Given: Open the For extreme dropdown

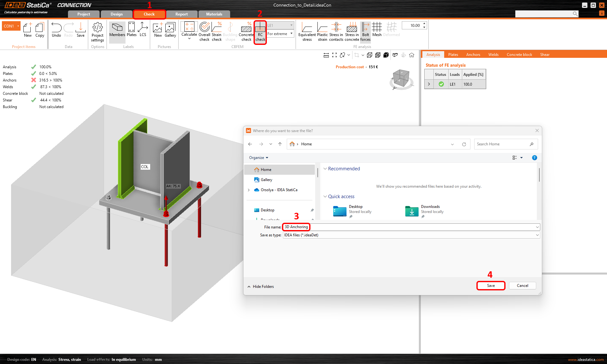Looking at the screenshot, I should pos(280,34).
